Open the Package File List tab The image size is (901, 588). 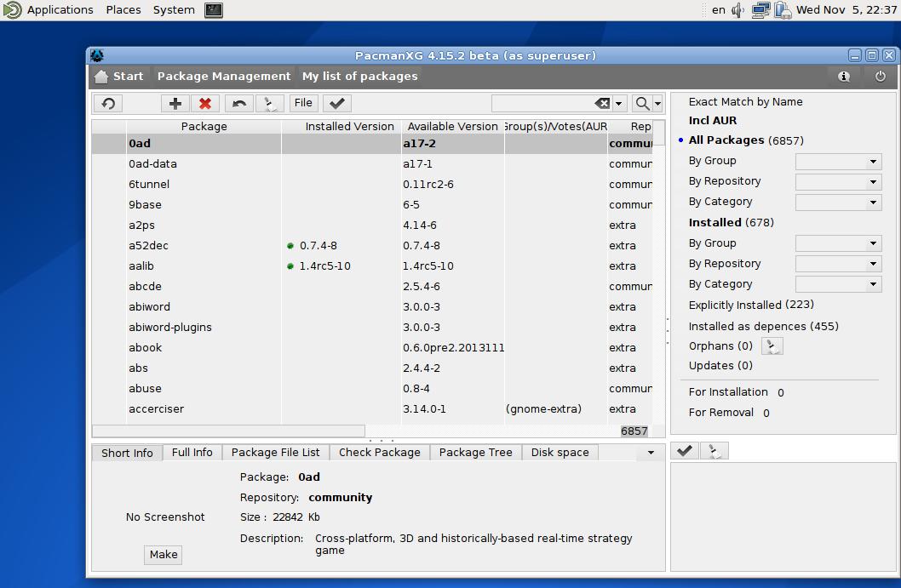(x=275, y=453)
